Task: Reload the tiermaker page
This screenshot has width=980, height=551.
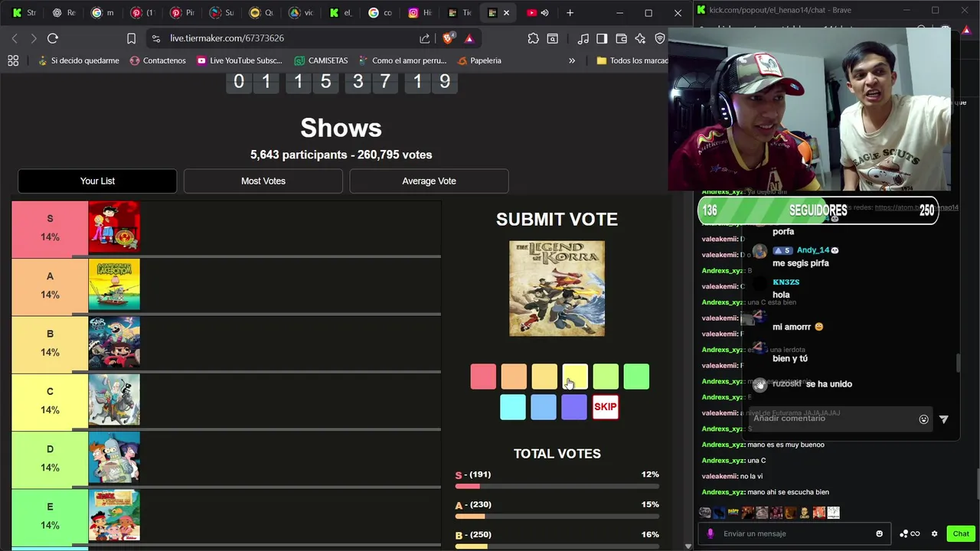Action: pyautogui.click(x=53, y=38)
